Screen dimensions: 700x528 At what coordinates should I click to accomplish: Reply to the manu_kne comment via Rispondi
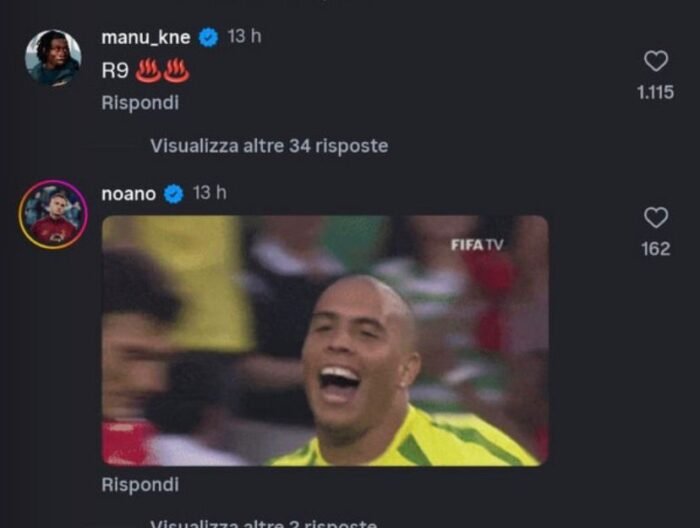(140, 103)
